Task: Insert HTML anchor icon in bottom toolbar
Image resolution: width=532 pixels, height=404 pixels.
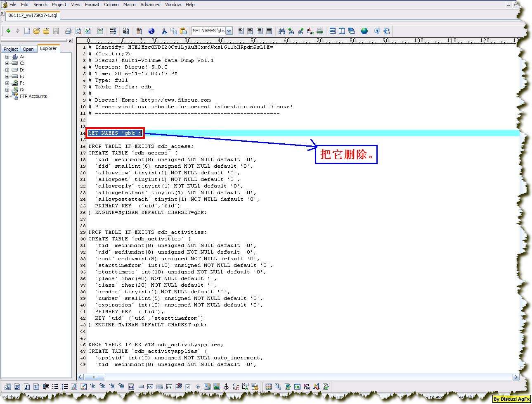Action: coord(226,387)
